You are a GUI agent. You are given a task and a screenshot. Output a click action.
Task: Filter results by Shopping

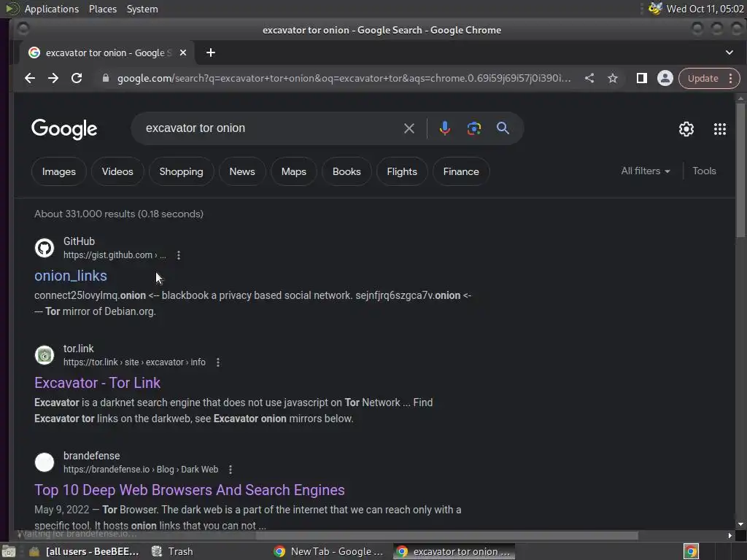pyautogui.click(x=181, y=171)
